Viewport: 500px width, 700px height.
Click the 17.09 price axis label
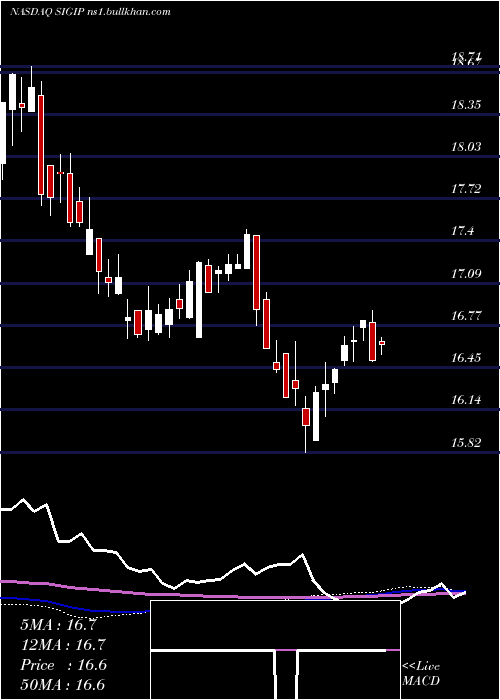tap(467, 273)
